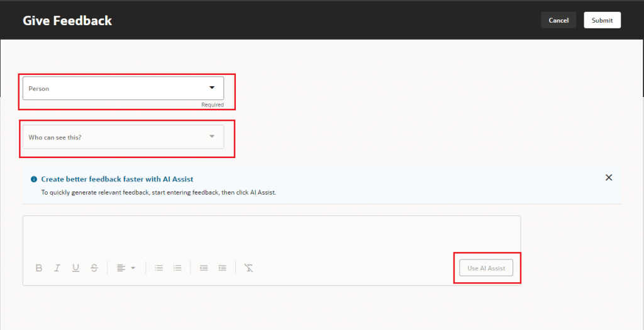644x330 pixels.
Task: Insert a numbered list
Action: pyautogui.click(x=177, y=268)
